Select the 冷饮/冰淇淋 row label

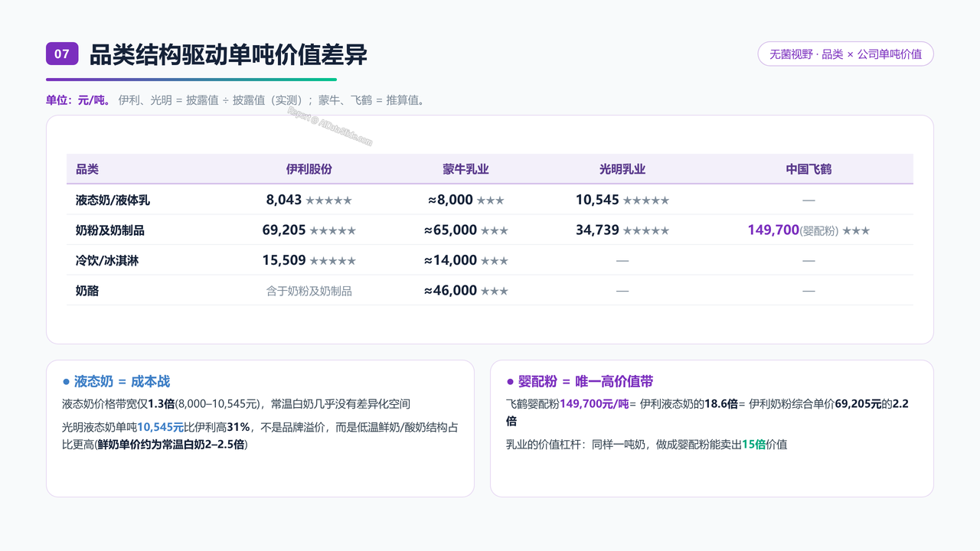pyautogui.click(x=107, y=260)
